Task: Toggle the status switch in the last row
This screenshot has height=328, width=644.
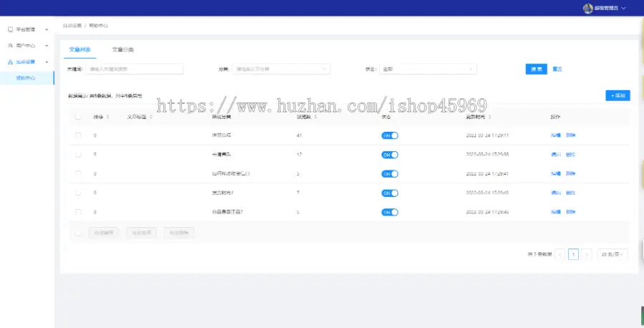Action: tap(390, 212)
